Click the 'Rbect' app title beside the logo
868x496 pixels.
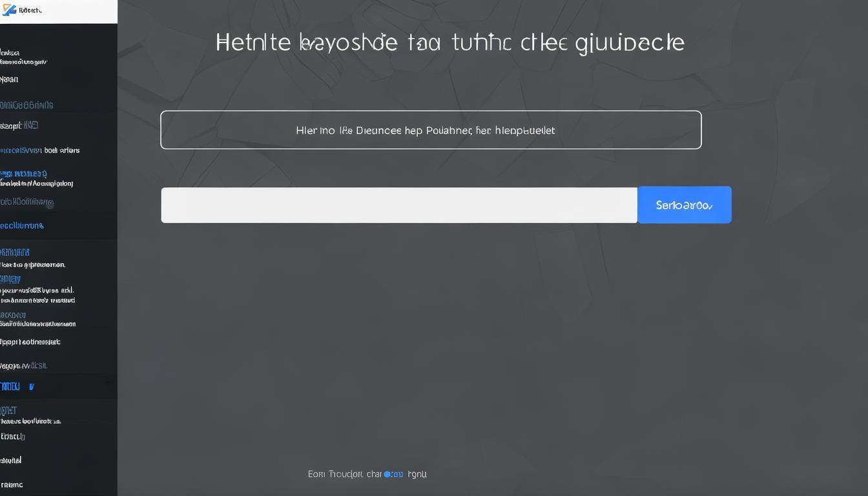click(30, 10)
